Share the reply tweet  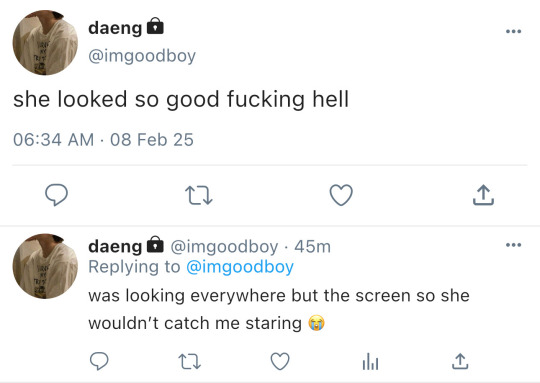click(460, 361)
